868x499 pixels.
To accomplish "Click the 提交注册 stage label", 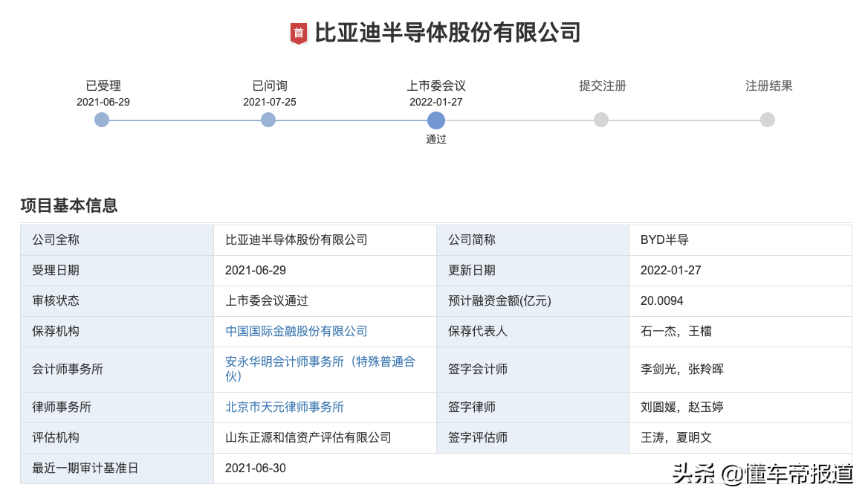I will [x=603, y=86].
